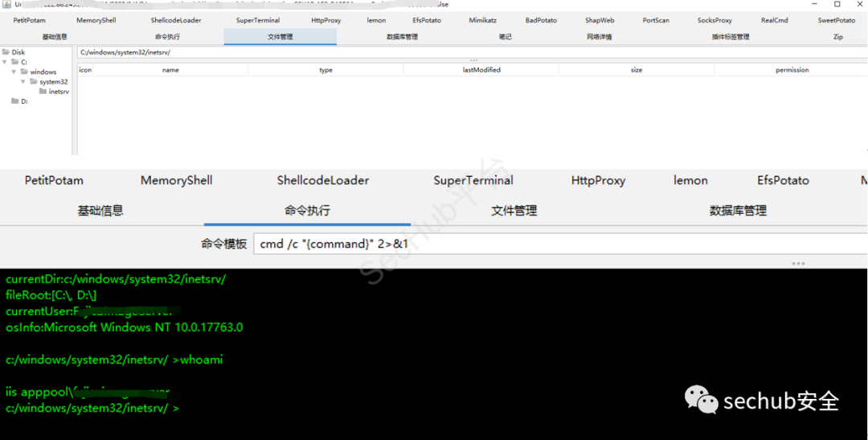Collapse the C: drive tree node
Screen dimensions: 868x440
pos(5,62)
